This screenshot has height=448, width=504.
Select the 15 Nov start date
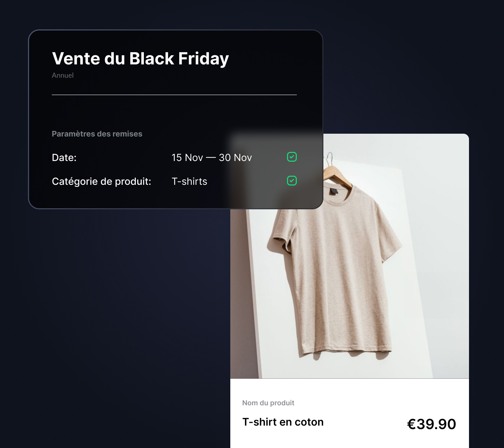pyautogui.click(x=187, y=157)
